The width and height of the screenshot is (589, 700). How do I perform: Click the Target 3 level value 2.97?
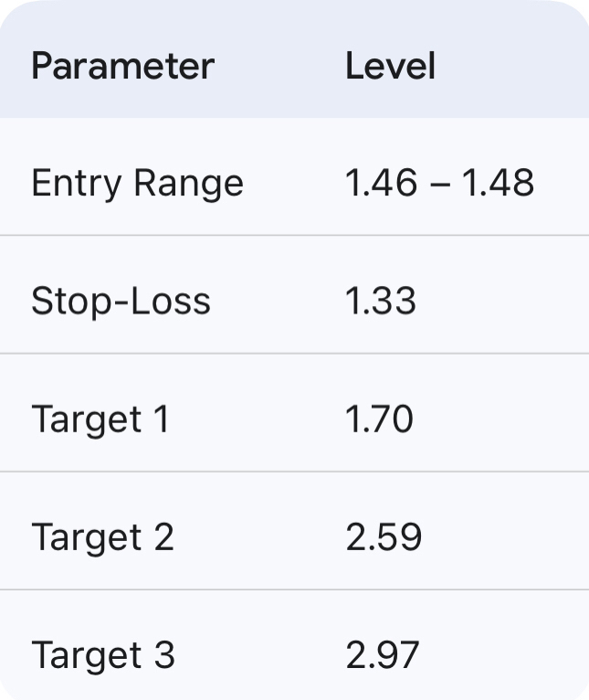coord(383,655)
